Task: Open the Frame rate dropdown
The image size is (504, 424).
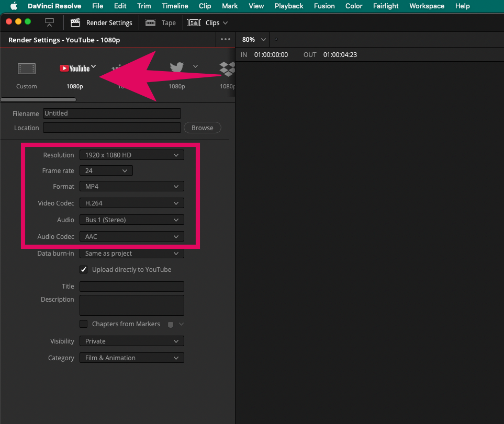Action: coord(106,171)
